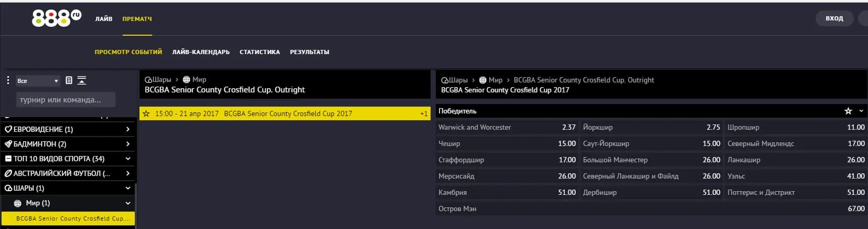Viewport: 868px width, 229px height.
Task: Collapse the Мир (1) subsection chevron
Action: [128, 203]
